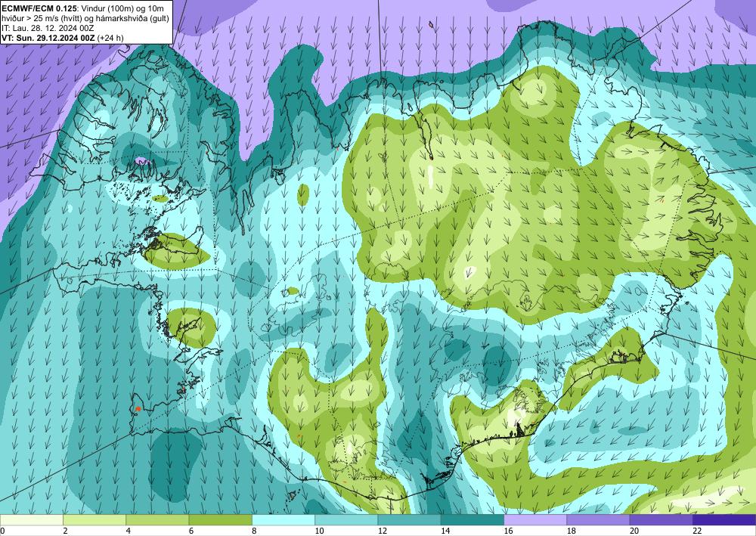The height and width of the screenshot is (536, 756).
Task: Click the dark teal swatch between 14 and 16
Action: click(472, 520)
